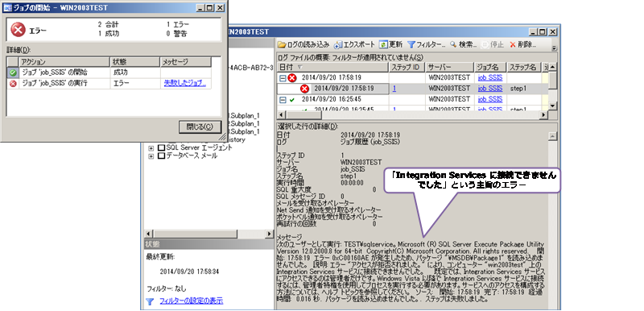Minimize the job start dialog
Screen dimensions: 644x311
pos(200,8)
